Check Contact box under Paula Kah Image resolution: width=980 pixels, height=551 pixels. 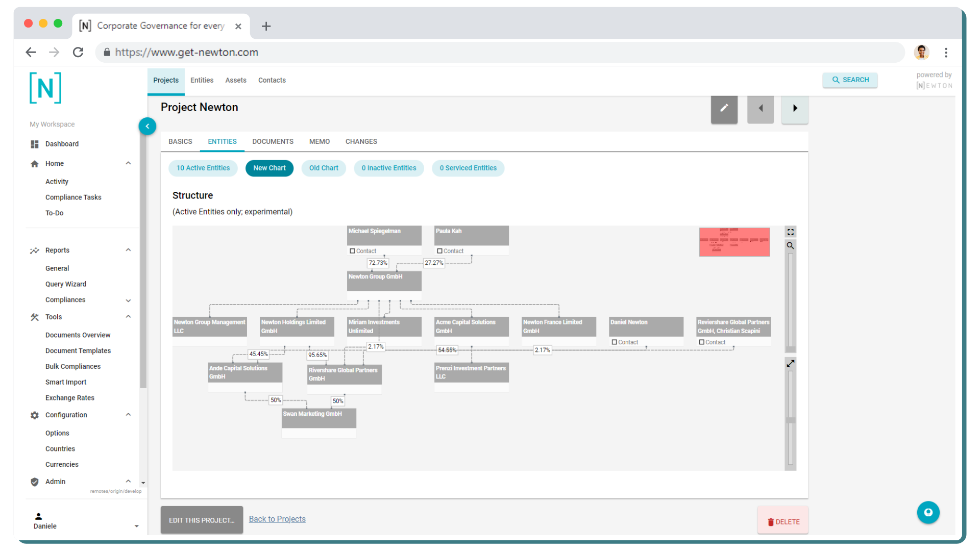[439, 251]
